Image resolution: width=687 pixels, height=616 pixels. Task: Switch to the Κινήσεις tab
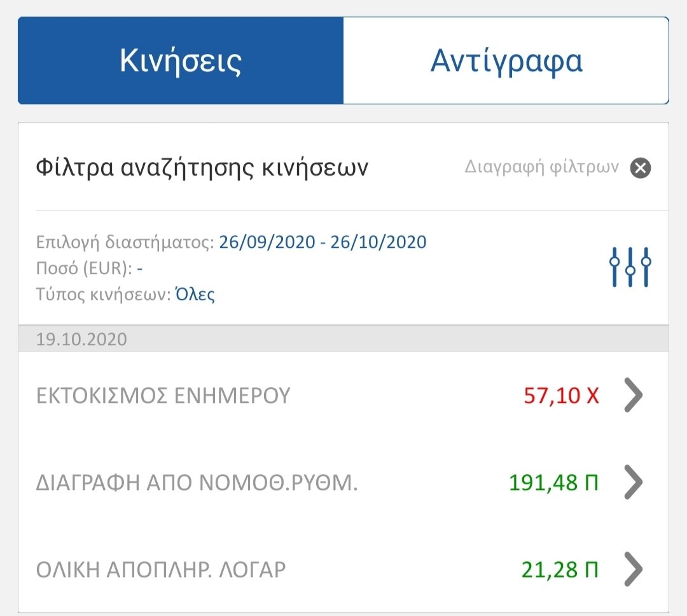coord(181,60)
